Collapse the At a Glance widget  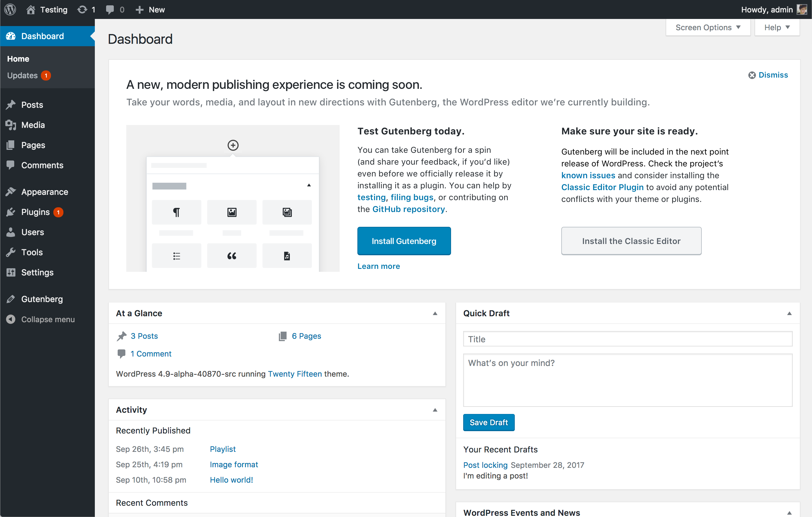point(435,314)
